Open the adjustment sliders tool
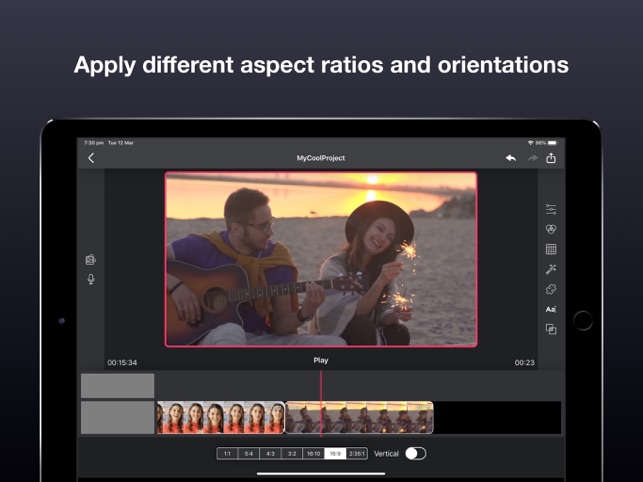Viewport: 643px width, 482px height. [x=551, y=209]
